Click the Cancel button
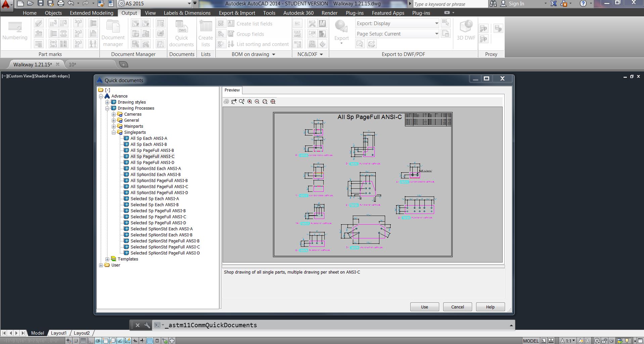 [x=457, y=307]
